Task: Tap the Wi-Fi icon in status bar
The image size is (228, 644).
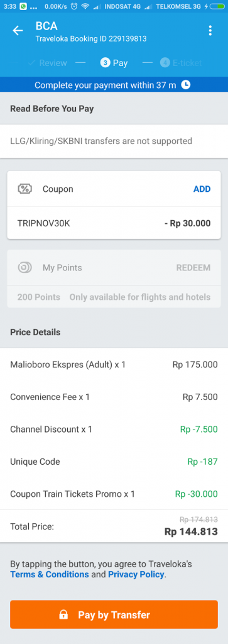Action: tap(85, 6)
